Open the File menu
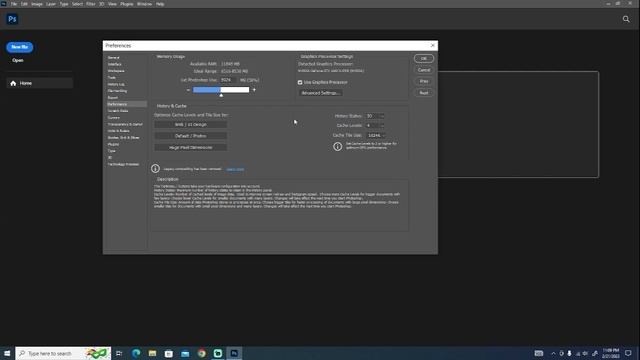 pos(13,4)
